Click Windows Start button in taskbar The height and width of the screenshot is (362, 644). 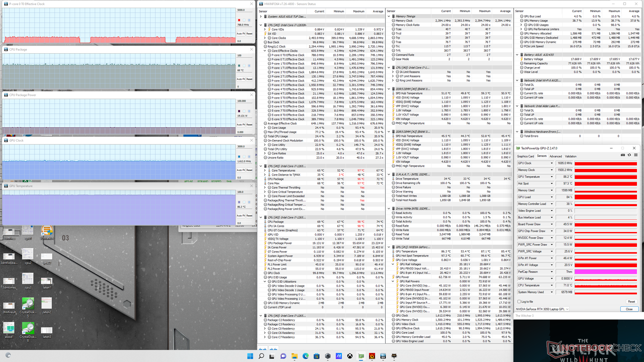point(250,356)
